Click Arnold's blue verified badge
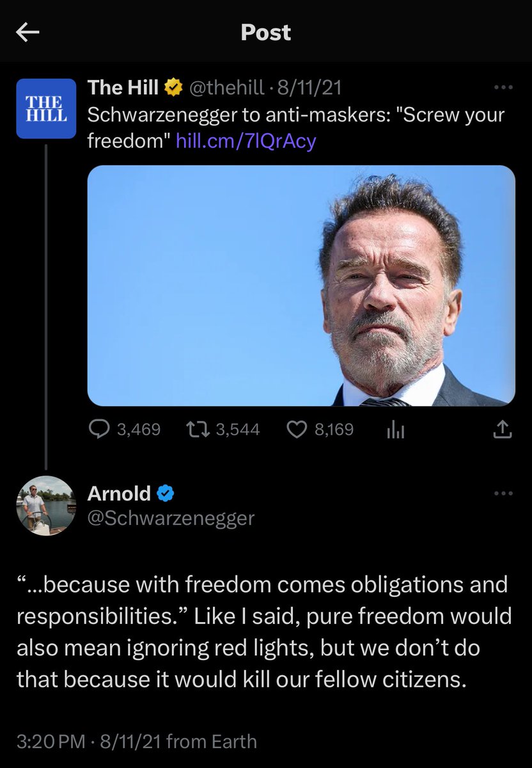The height and width of the screenshot is (768, 532). click(x=165, y=494)
